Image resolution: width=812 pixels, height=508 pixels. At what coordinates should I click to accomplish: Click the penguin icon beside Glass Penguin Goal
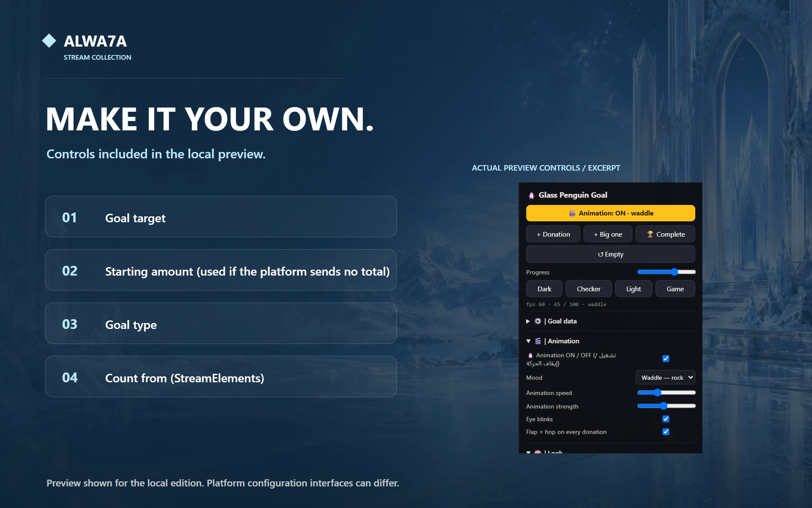[531, 195]
